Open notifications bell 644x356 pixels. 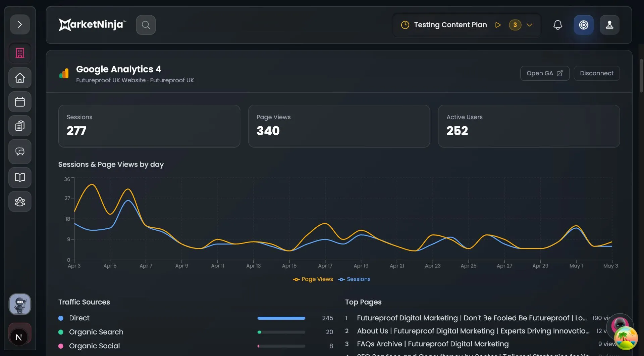[558, 25]
